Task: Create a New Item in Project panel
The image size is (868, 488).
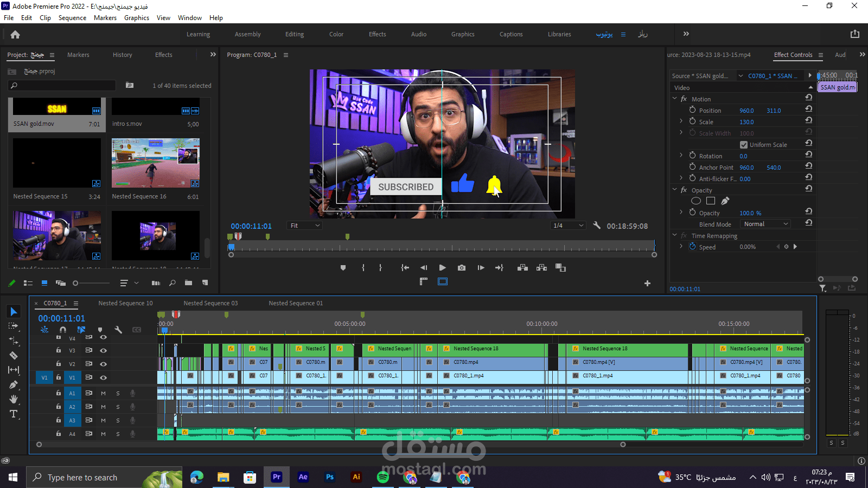Action: tap(205, 282)
